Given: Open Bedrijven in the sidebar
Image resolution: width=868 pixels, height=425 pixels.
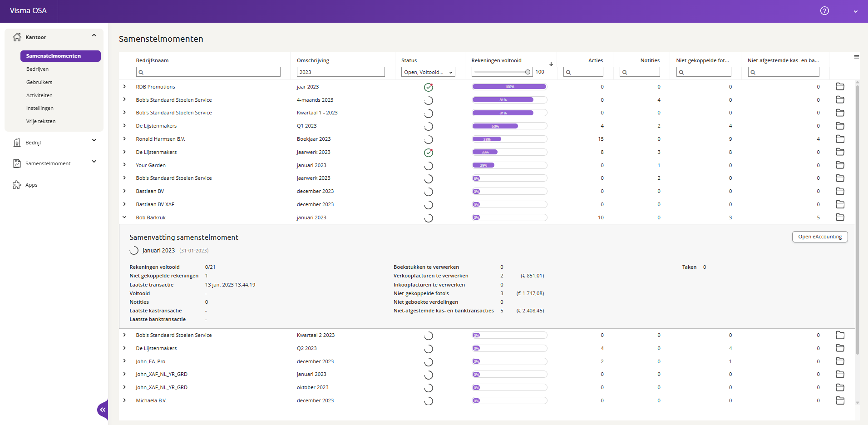Looking at the screenshot, I should 37,69.
